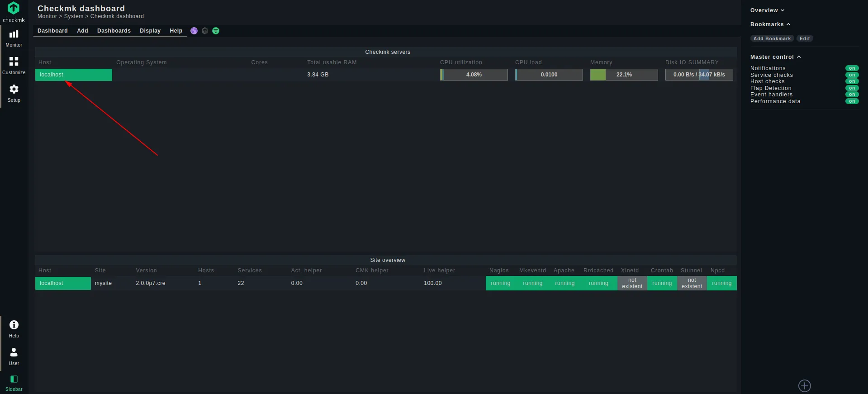The width and height of the screenshot is (868, 394).
Task: Open the Monitor menu in the navigation bar
Action: tap(14, 38)
